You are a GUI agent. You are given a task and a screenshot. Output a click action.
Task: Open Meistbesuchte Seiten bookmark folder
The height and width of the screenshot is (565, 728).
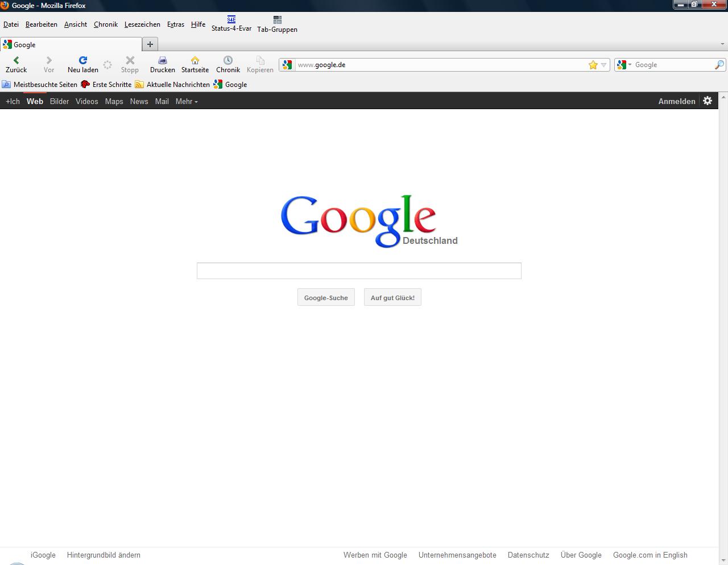pyautogui.click(x=39, y=85)
